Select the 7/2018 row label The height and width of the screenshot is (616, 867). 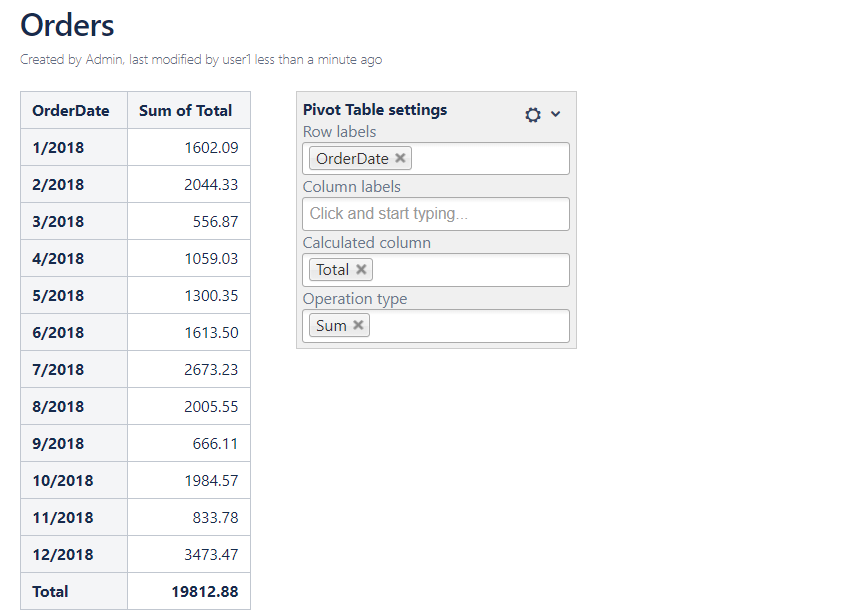(58, 370)
